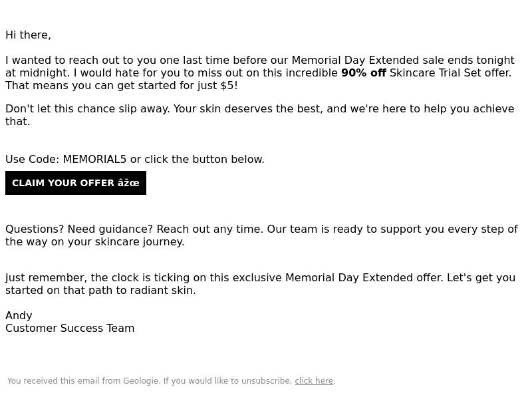
Task: Click the 'Andy' signature name
Action: 19,316
